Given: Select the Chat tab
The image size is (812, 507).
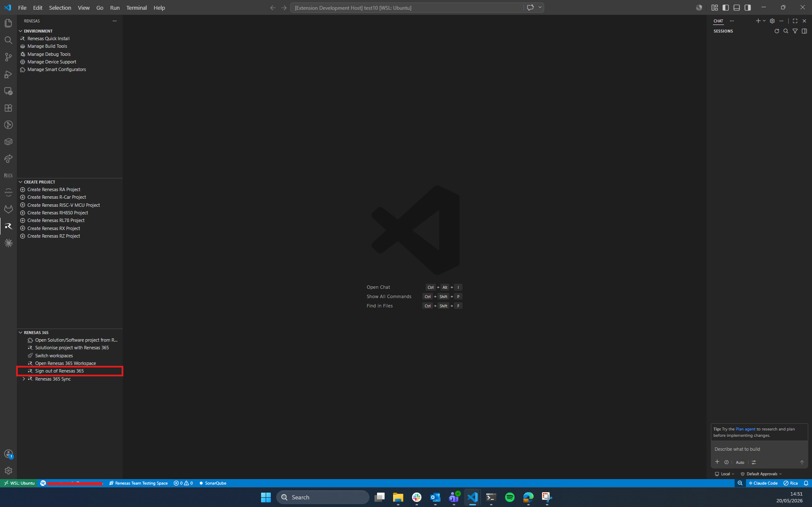Looking at the screenshot, I should (x=718, y=21).
